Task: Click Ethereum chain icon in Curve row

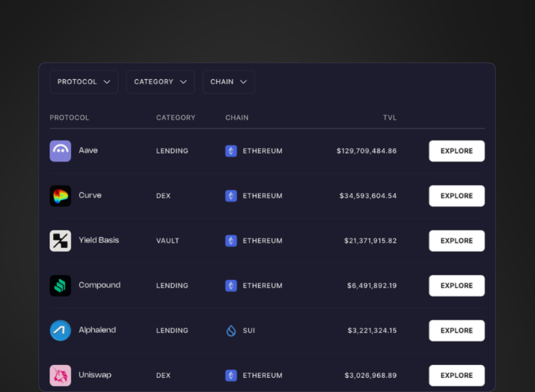Action: click(x=231, y=196)
